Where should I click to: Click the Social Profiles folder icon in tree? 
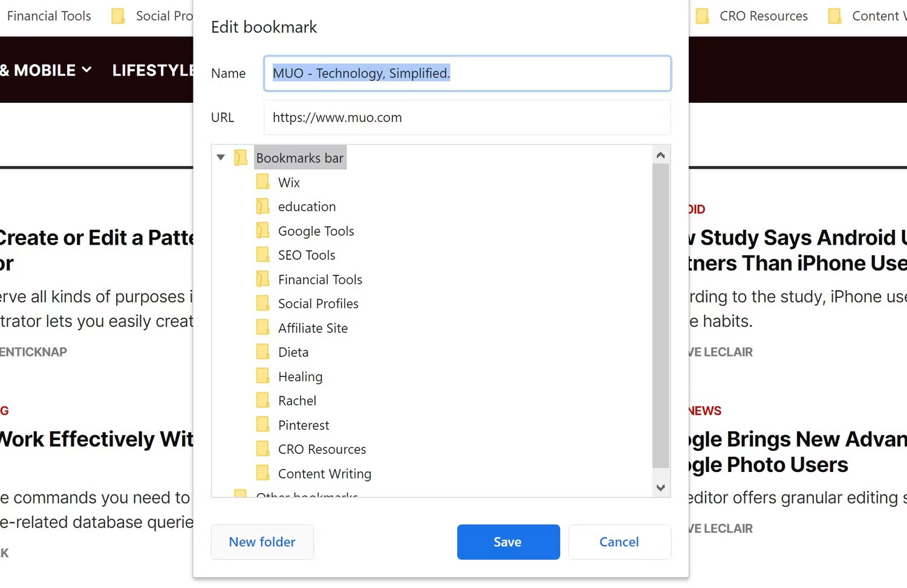click(x=262, y=303)
